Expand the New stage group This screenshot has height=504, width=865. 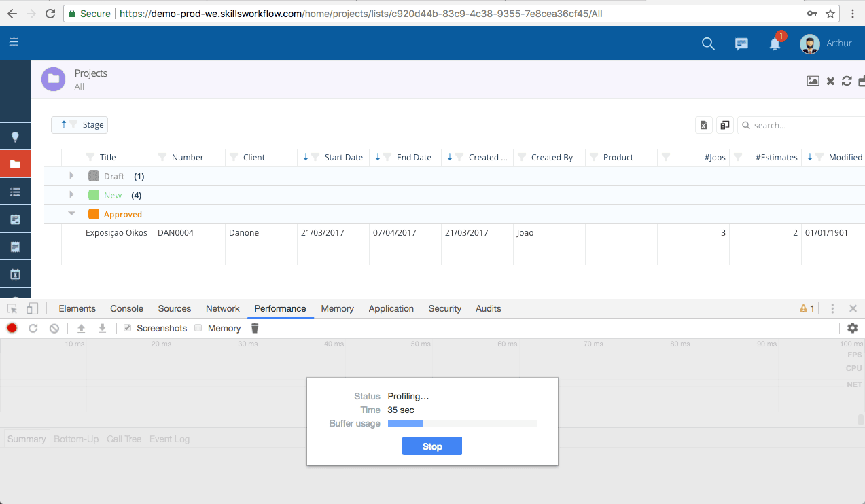[x=71, y=195]
